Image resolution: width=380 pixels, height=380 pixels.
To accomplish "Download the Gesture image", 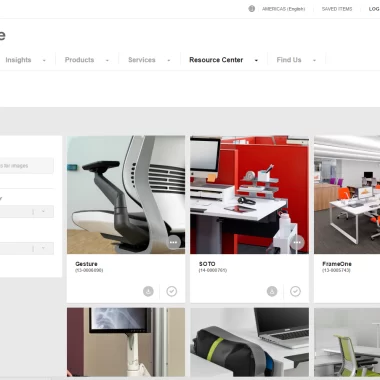I will pyautogui.click(x=148, y=291).
